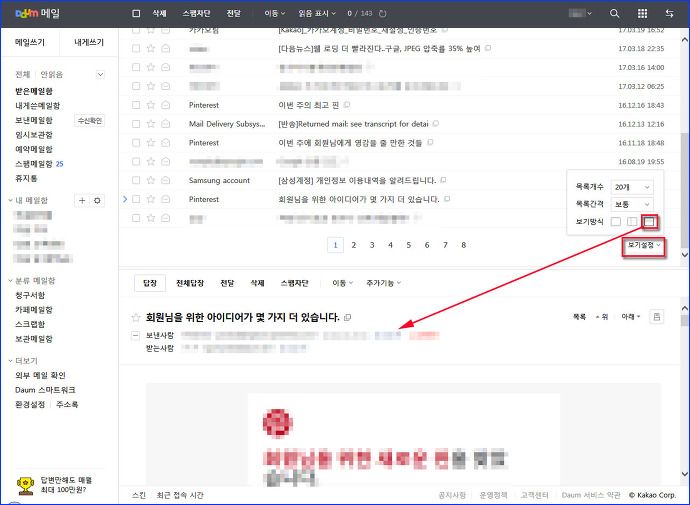Viewport: 690px width, 505px height.
Task: Open new window icon beside opened email subject
Action: [x=348, y=318]
